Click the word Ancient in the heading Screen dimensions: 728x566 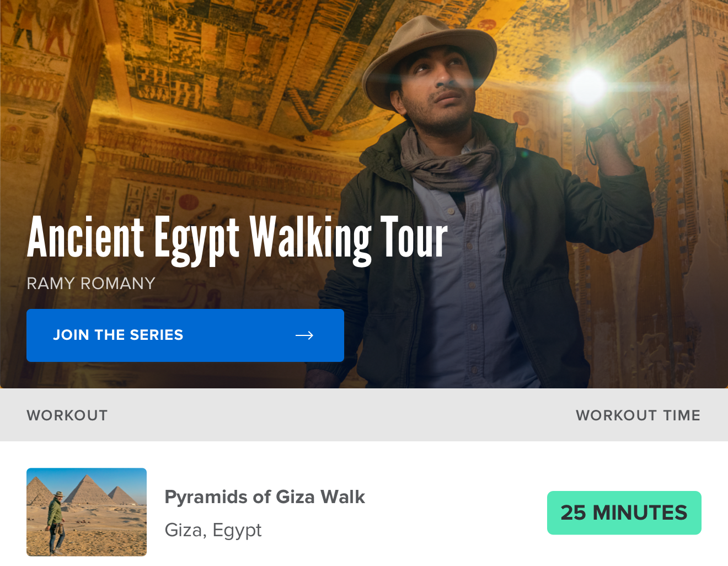click(x=85, y=237)
